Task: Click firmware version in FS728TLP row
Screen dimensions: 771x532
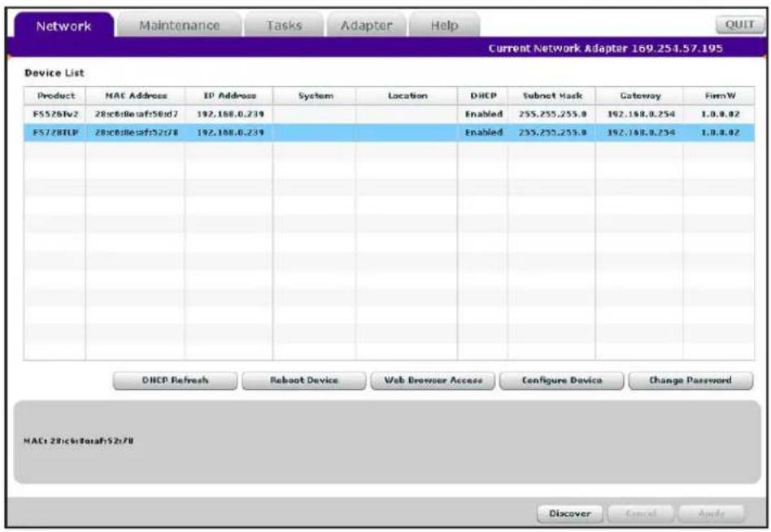Action: pos(721,133)
